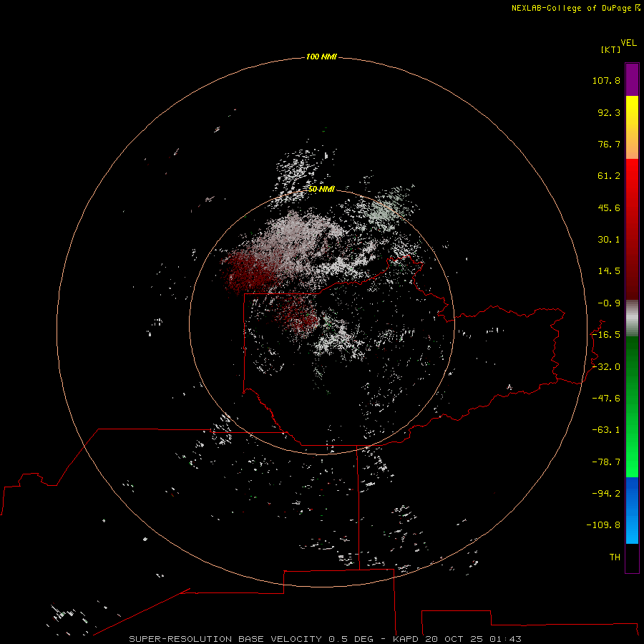Click the 100 NMI range ring label
Image resolution: width=644 pixels, height=644 pixels.
click(321, 57)
